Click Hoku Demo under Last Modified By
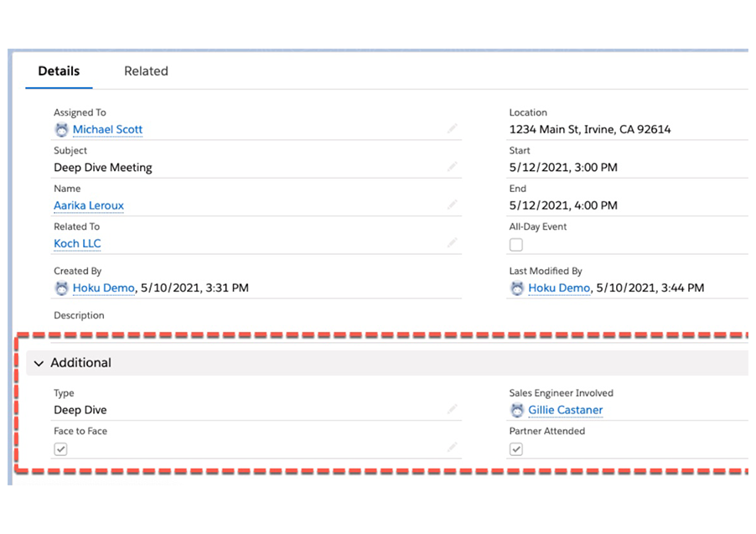The width and height of the screenshot is (756, 534). click(558, 288)
